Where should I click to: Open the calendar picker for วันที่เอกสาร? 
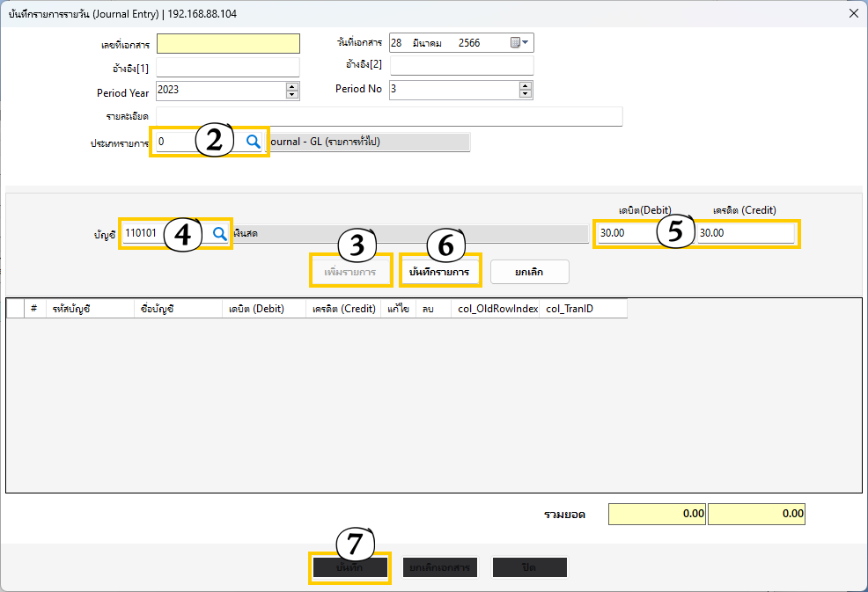[519, 42]
